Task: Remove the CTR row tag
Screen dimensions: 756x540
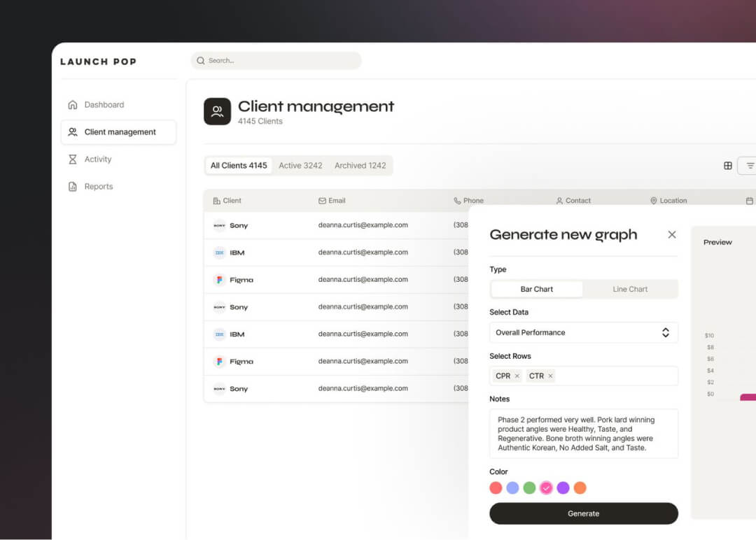Action: (550, 376)
